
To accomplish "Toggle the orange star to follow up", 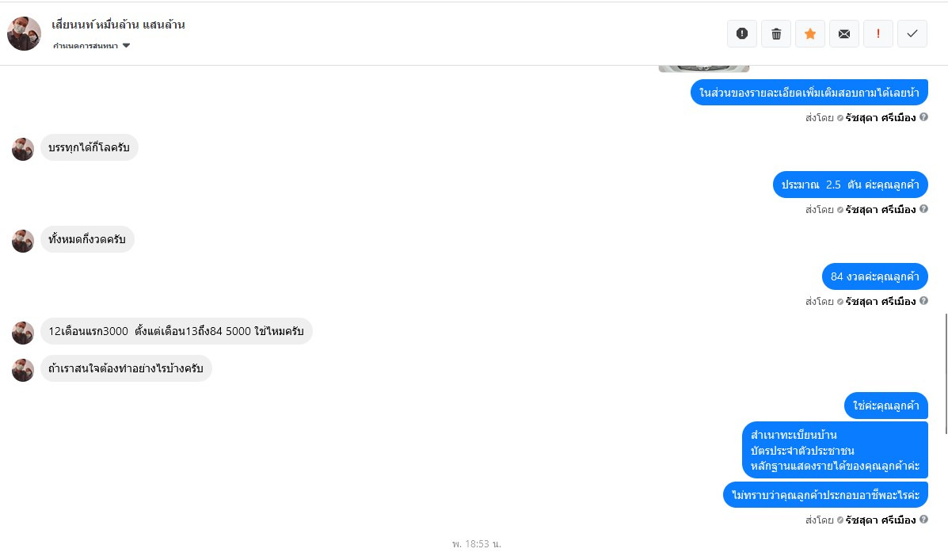I will pyautogui.click(x=810, y=34).
